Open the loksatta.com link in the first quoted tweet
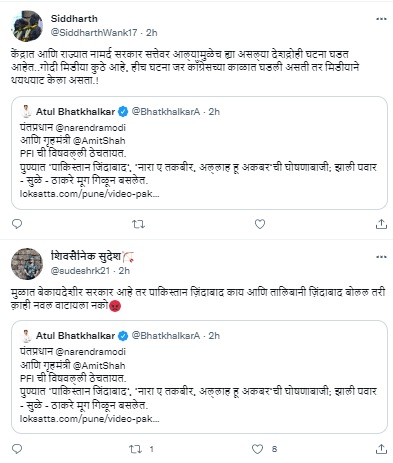Image resolution: width=393 pixels, height=463 pixels. click(89, 194)
